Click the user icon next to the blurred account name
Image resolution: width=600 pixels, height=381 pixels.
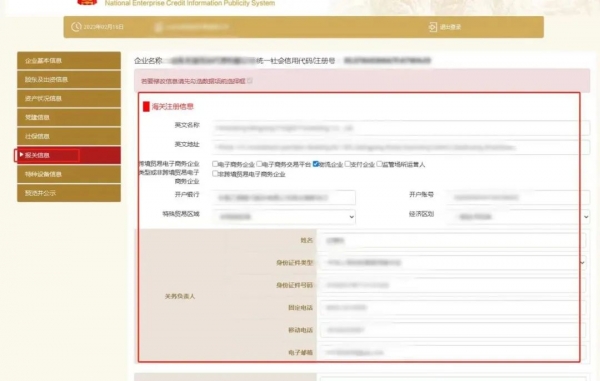[x=159, y=27]
